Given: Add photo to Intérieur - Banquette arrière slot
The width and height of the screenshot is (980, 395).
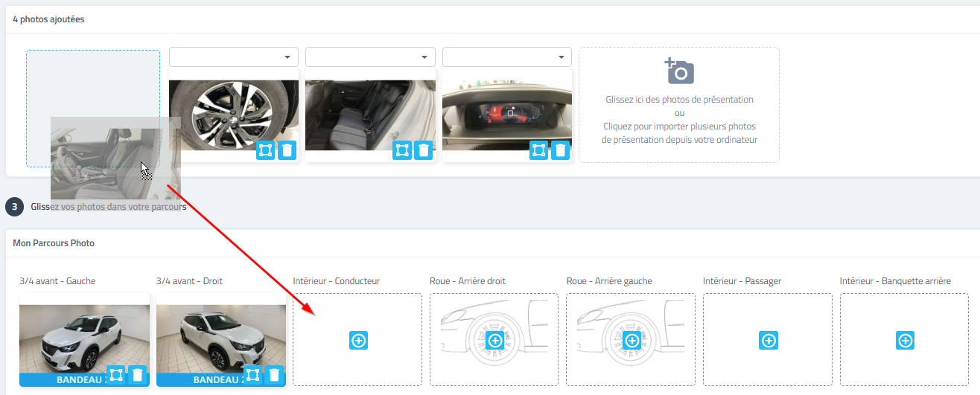Looking at the screenshot, I should click(905, 341).
